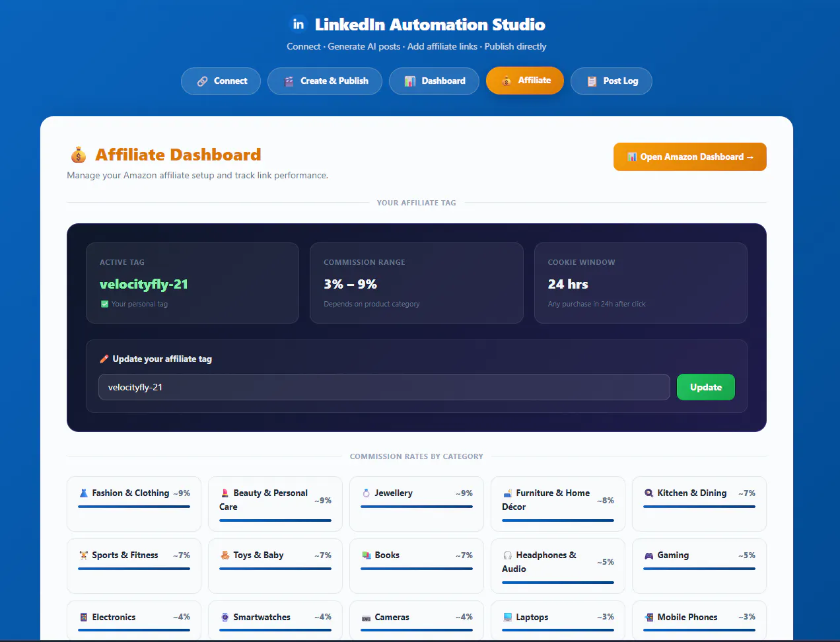Click the weightlifter icon for Sports & Fitness
This screenshot has width=840, height=642.
tap(84, 555)
